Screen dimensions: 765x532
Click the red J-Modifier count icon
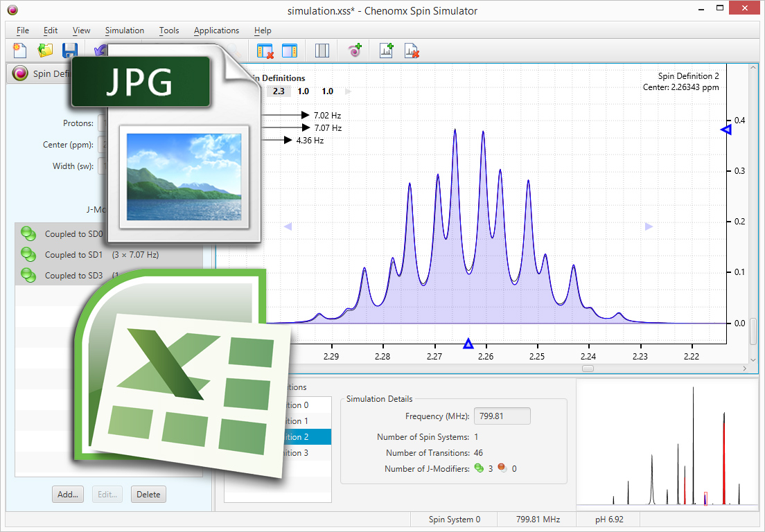point(502,468)
